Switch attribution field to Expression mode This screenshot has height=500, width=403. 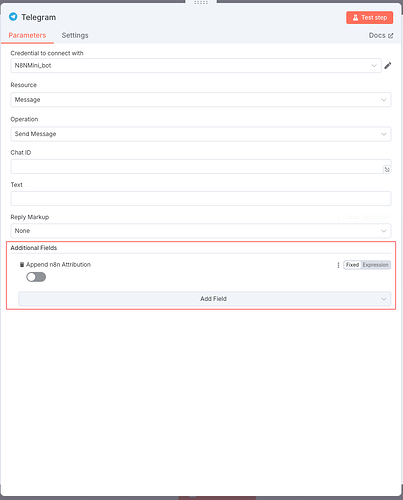pyautogui.click(x=376, y=265)
